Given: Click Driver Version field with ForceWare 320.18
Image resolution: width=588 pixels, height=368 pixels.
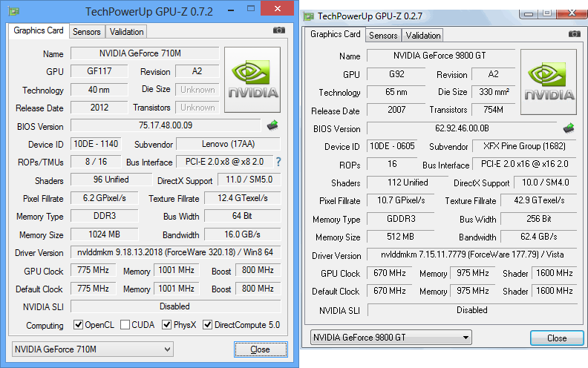Looking at the screenshot, I should (x=175, y=252).
